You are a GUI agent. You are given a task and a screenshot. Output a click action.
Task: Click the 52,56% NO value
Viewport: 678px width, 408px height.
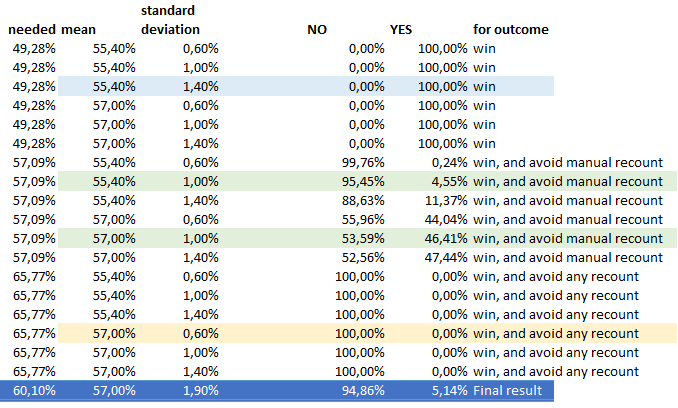coord(364,257)
